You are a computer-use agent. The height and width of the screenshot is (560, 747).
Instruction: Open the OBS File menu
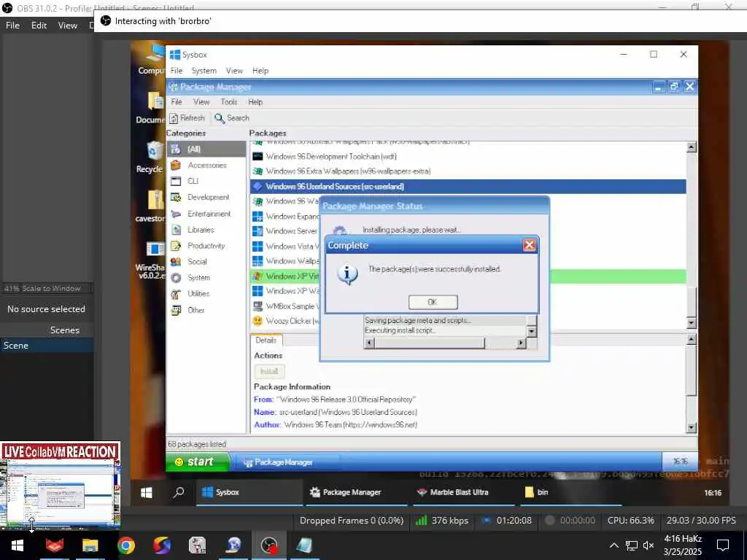(x=12, y=26)
